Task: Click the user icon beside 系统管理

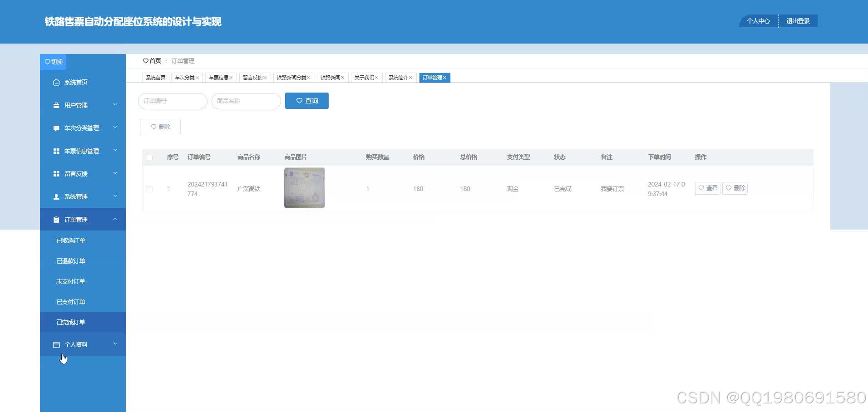Action: point(56,196)
